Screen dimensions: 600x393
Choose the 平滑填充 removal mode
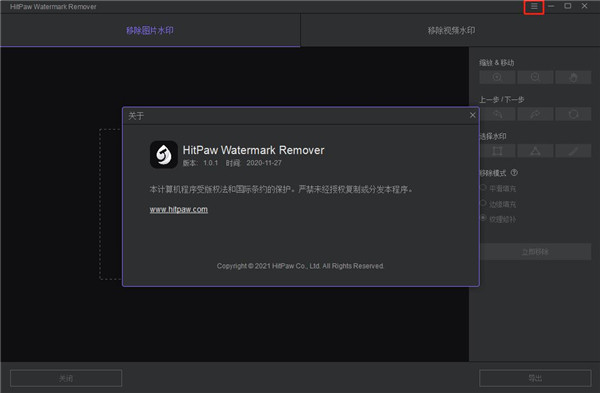click(499, 188)
